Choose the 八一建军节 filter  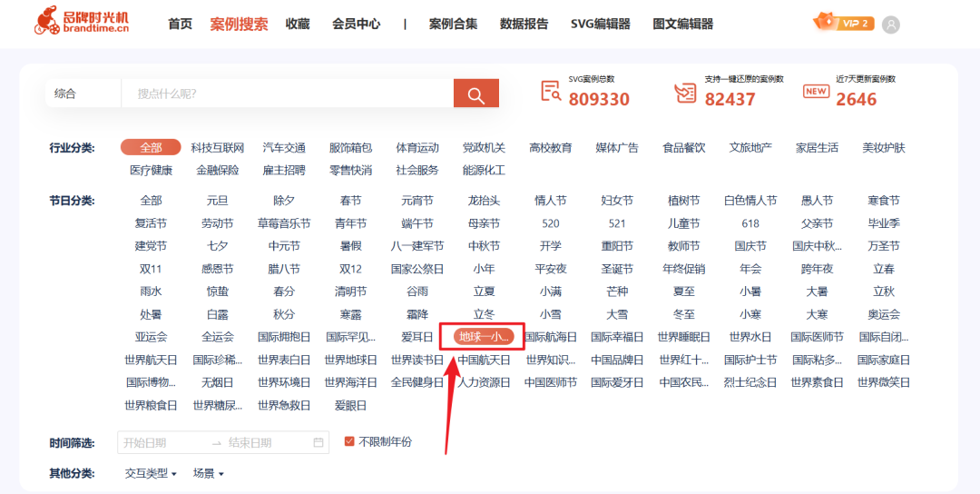[x=417, y=246]
